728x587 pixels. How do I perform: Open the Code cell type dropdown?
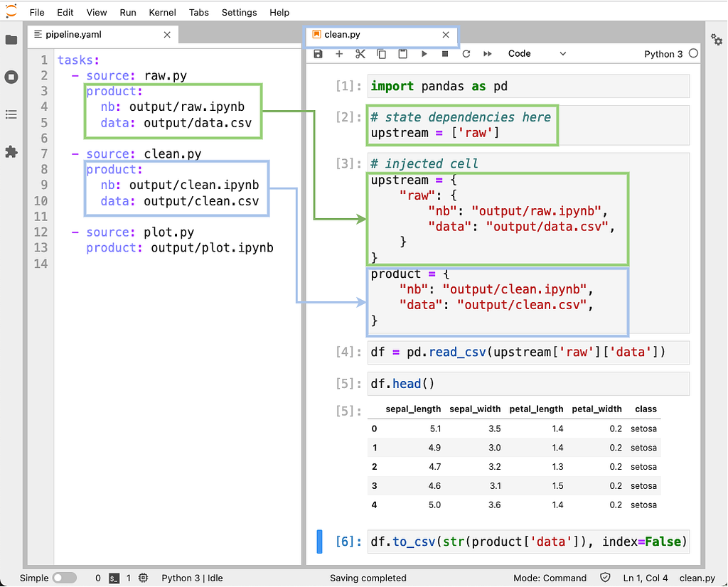[x=537, y=54]
